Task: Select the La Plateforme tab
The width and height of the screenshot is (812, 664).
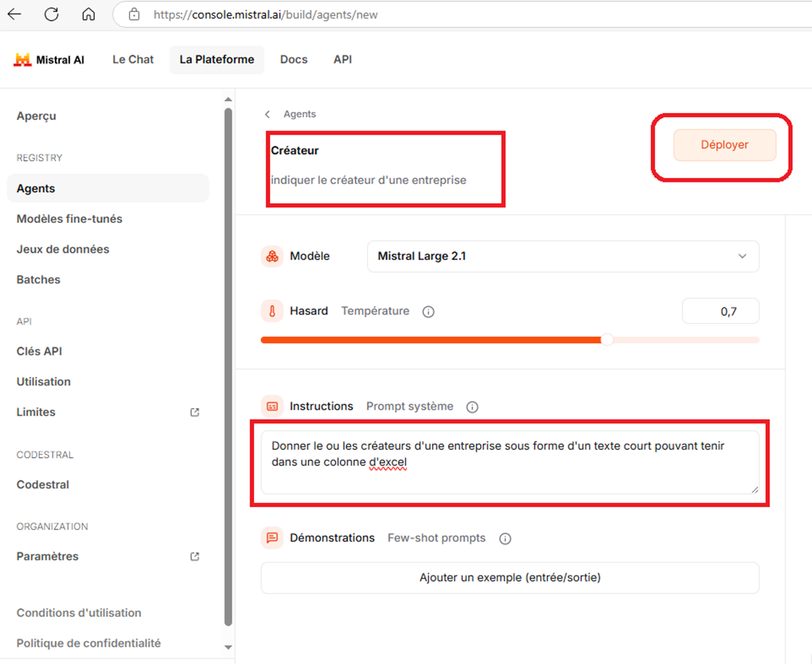Action: coord(217,59)
